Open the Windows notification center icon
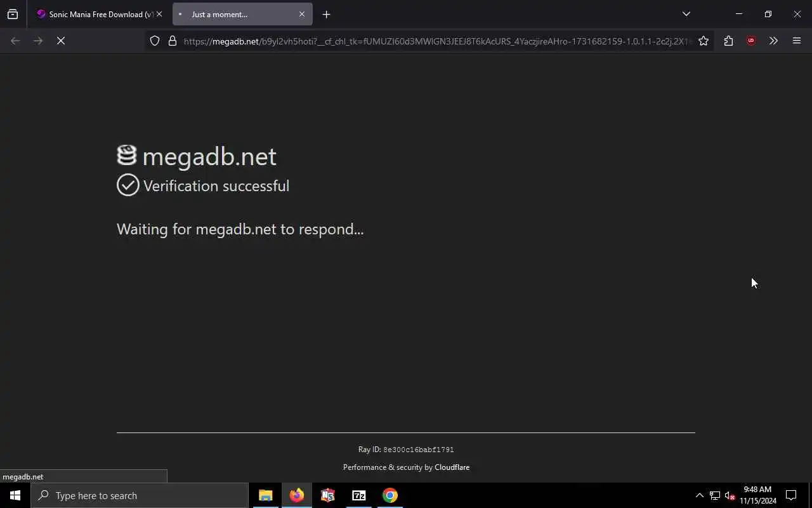Image resolution: width=812 pixels, height=508 pixels. click(x=791, y=495)
